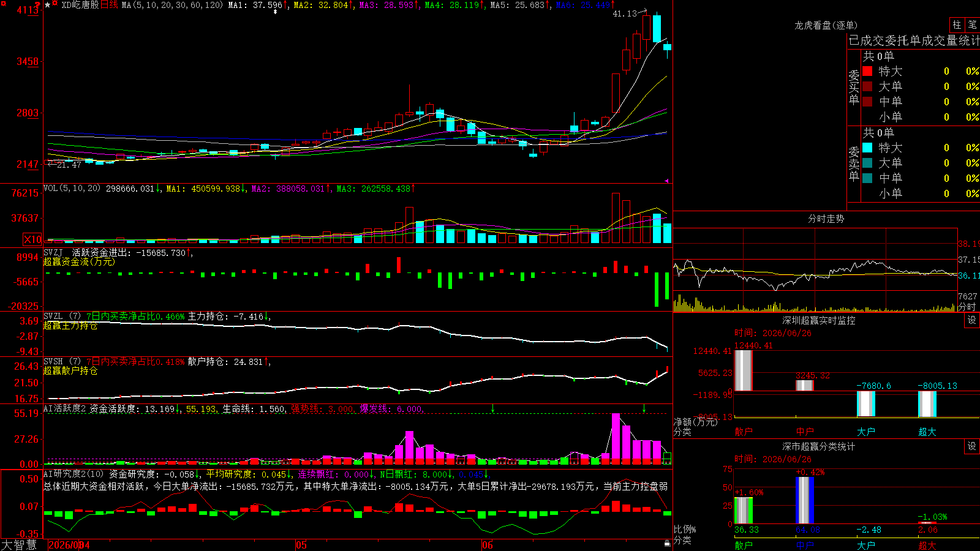Click the 深圳超赢实时监控 panel title
The image size is (980, 551).
[819, 321]
